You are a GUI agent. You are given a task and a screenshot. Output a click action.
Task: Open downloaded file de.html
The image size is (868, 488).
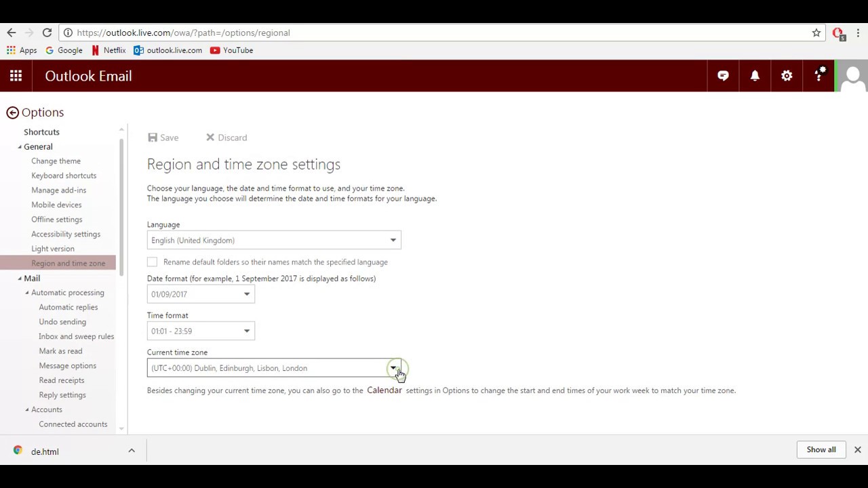click(45, 451)
